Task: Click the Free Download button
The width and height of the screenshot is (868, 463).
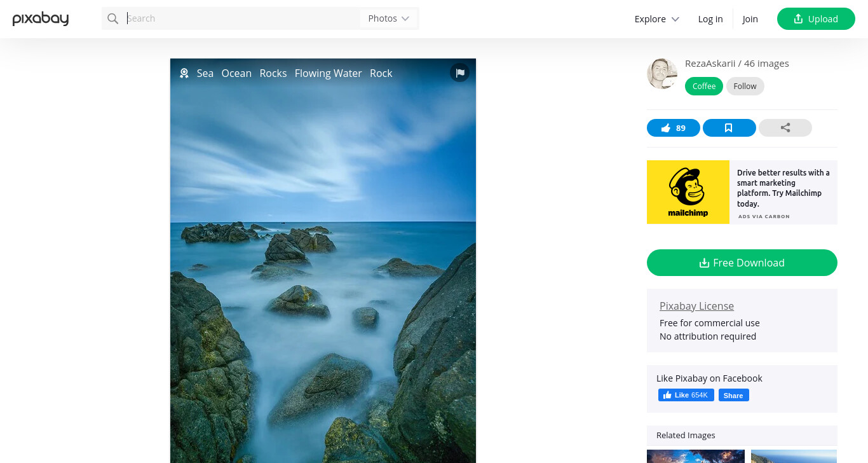Action: (x=742, y=263)
